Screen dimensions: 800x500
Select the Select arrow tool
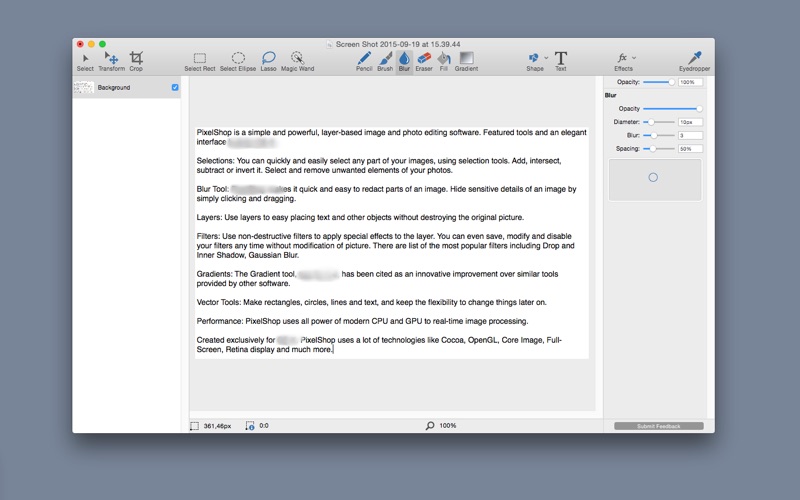(x=85, y=62)
